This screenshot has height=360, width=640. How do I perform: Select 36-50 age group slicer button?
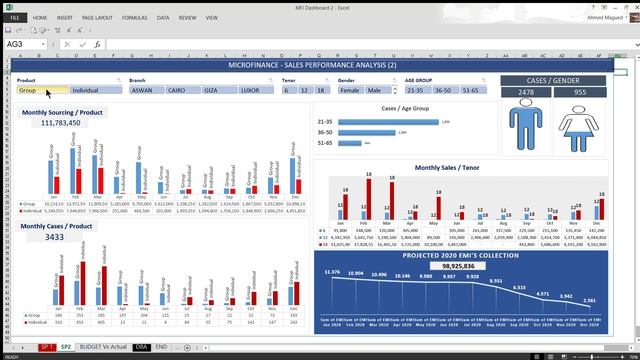[445, 90]
